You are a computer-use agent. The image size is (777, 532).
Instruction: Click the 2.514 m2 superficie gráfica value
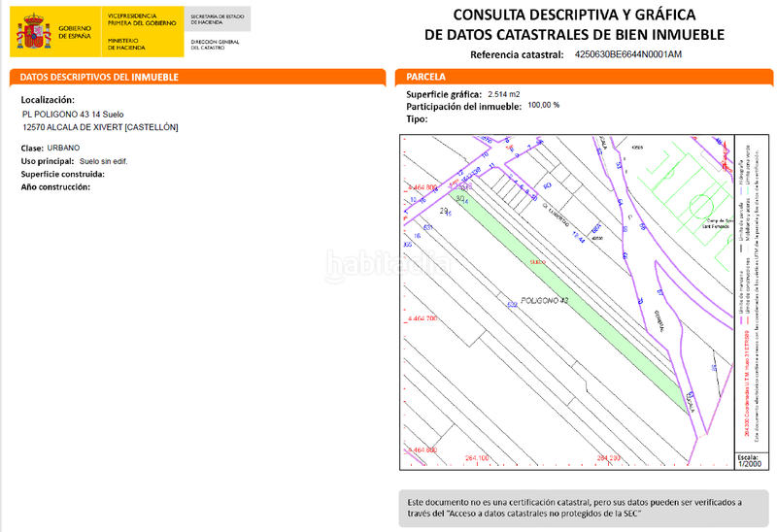(x=503, y=93)
